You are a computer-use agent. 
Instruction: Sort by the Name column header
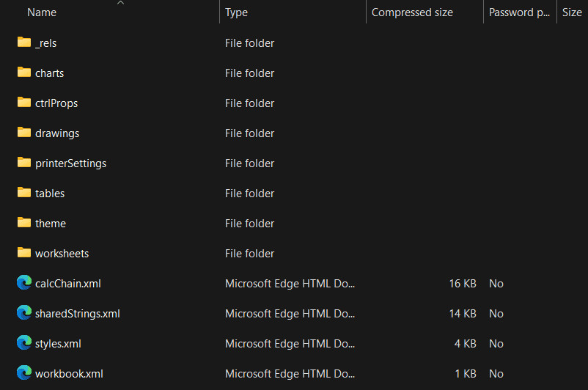coord(42,12)
